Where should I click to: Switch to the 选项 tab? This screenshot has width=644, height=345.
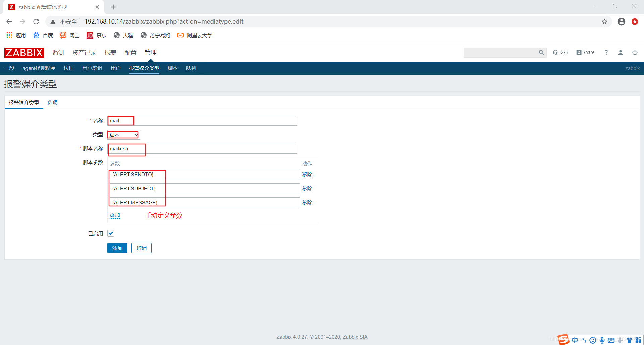52,103
